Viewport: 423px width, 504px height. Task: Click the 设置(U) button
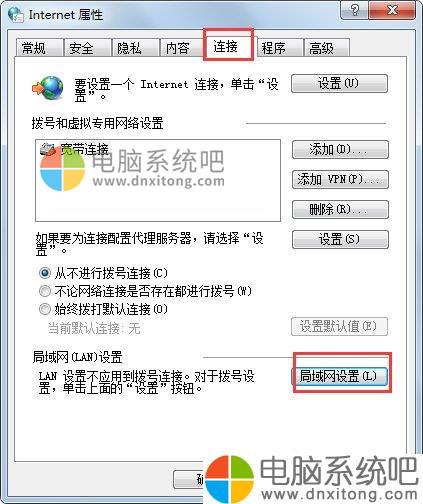339,83
